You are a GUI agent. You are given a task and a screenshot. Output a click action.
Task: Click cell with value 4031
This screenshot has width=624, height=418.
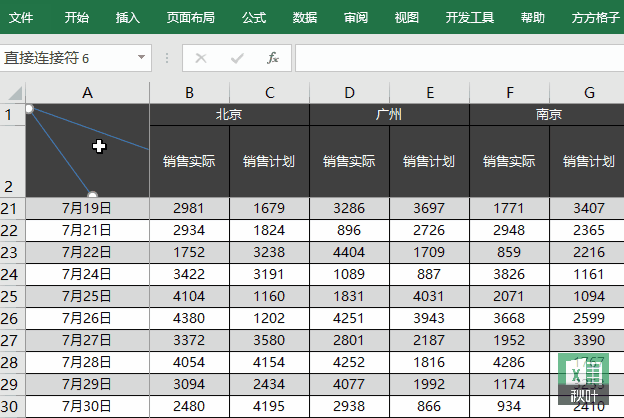[429, 296]
